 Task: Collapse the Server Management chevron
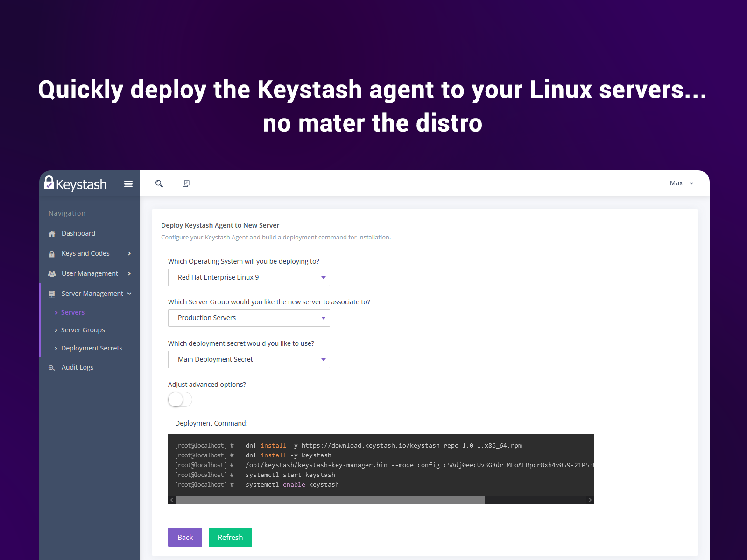click(x=129, y=294)
